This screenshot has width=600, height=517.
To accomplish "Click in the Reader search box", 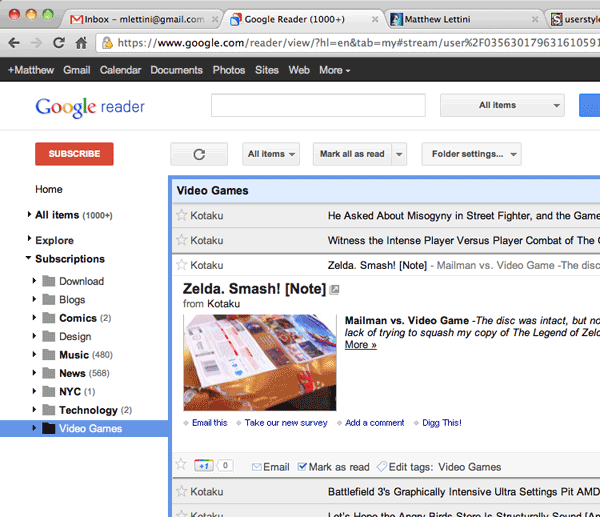I will click(318, 105).
